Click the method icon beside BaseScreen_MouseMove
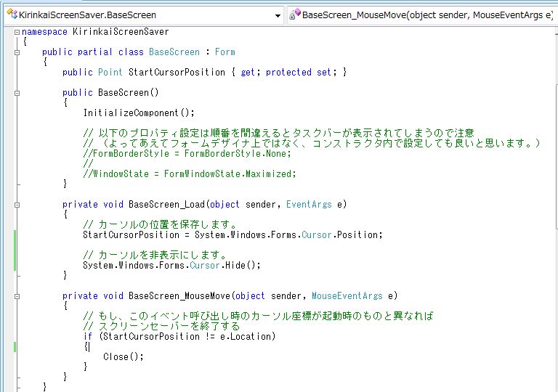This screenshot has height=392, width=558. click(295, 15)
